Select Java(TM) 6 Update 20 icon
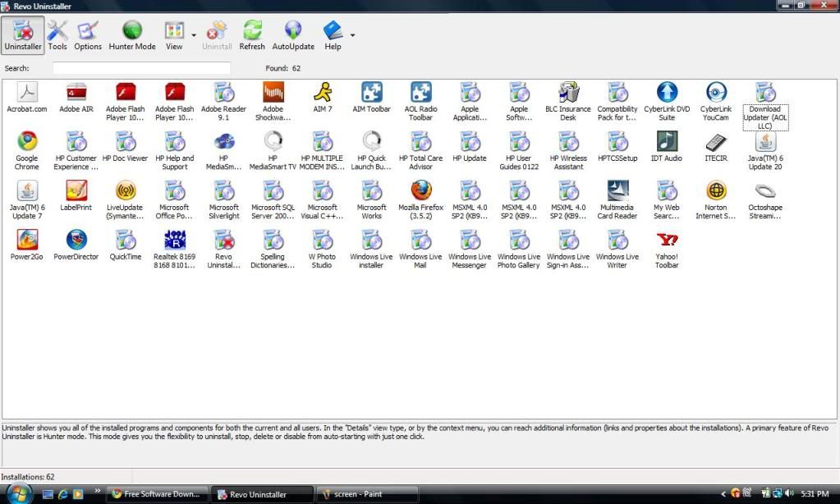Screen dimensions: 840x504 tap(765, 141)
